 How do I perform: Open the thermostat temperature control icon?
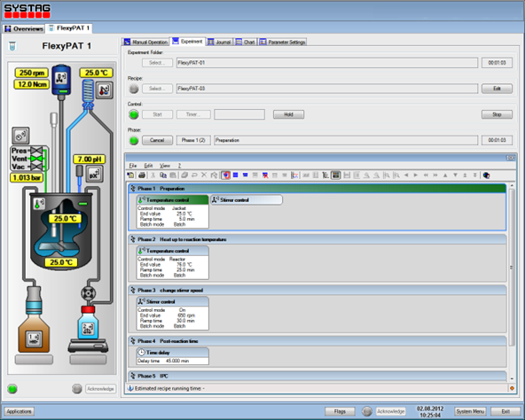104,89
